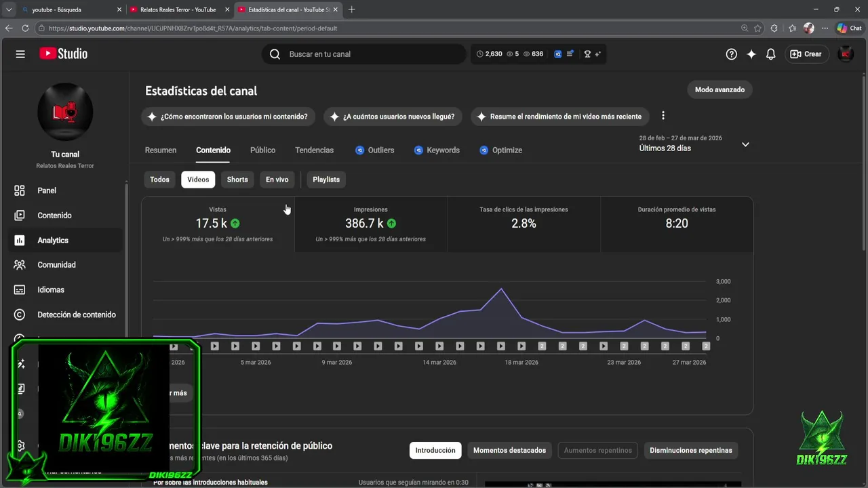Open browser settings three-dot menu
Viewport: 868px width, 488px height.
825,28
